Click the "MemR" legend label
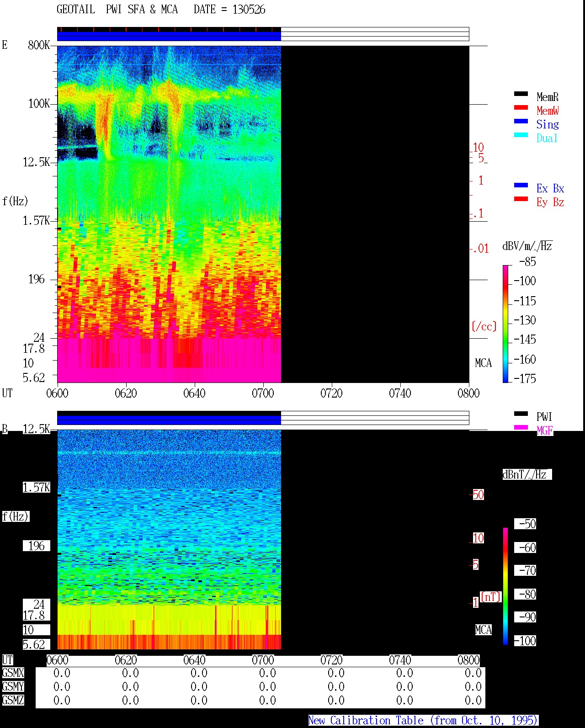This screenshot has width=585, height=728. click(548, 97)
